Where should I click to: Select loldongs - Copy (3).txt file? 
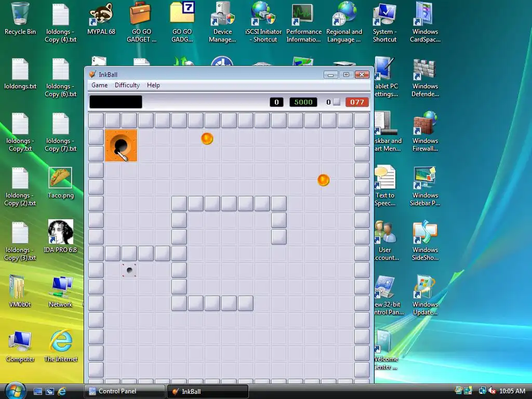(20, 241)
